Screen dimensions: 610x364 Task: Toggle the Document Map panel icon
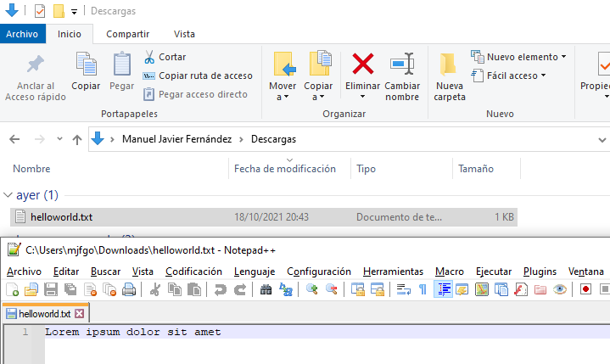click(482, 289)
